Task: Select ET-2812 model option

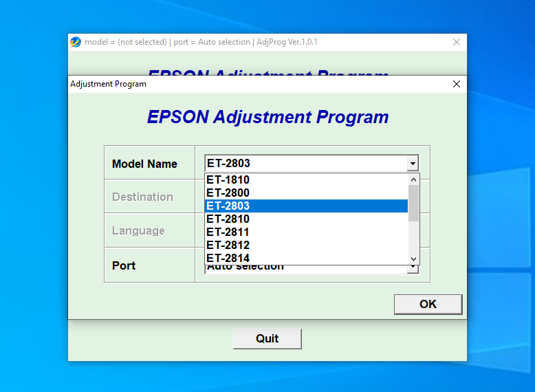Action: (x=306, y=245)
